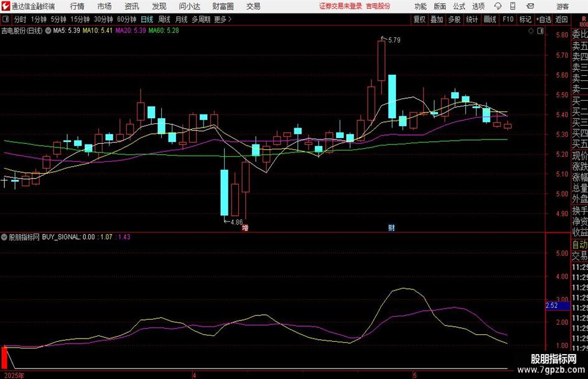Switch to the 1分钟 period tab
The width and height of the screenshot is (588, 379).
pyautogui.click(x=39, y=19)
